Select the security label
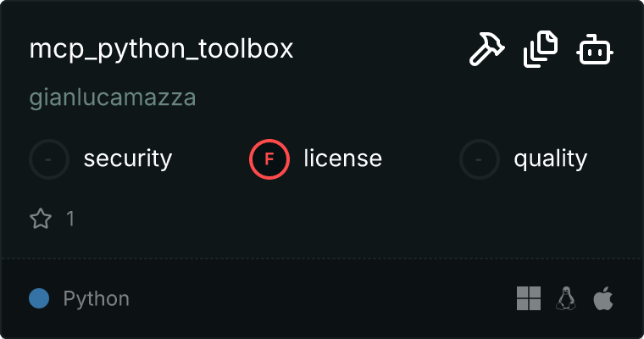The height and width of the screenshot is (339, 644). (128, 158)
